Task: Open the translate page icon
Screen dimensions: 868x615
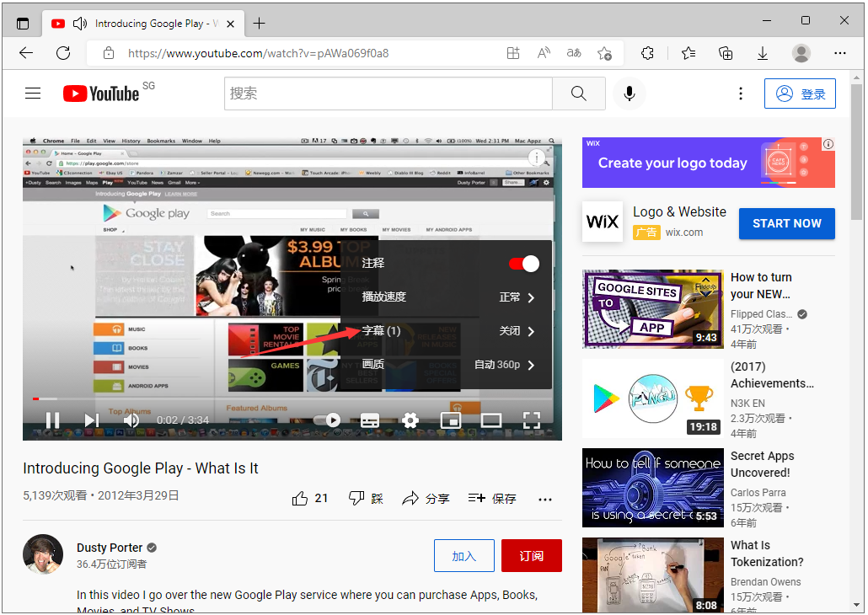Action: [574, 53]
